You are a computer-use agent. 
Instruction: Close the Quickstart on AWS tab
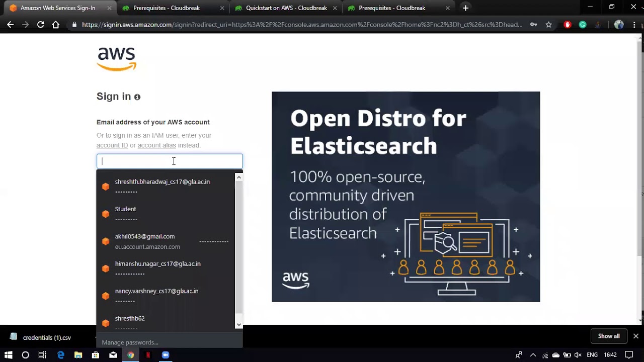pyautogui.click(x=335, y=8)
